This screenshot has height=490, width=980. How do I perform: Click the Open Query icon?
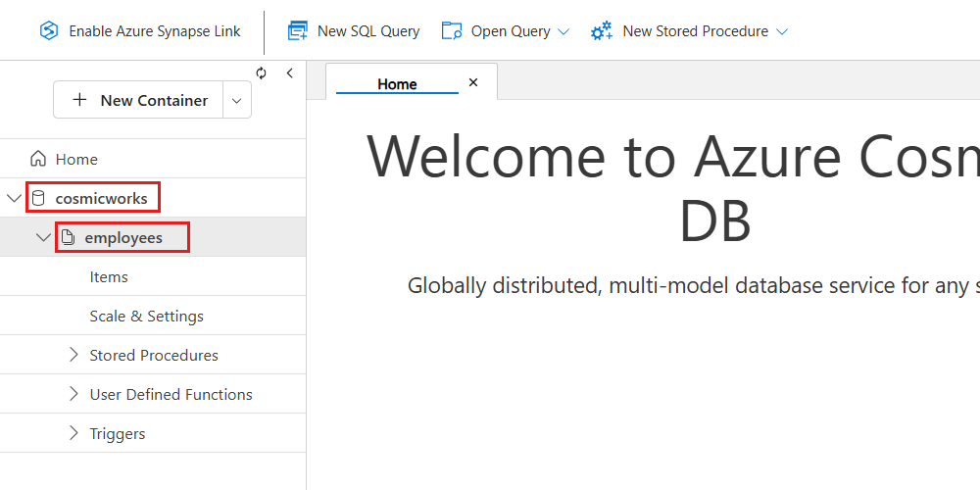tap(452, 31)
